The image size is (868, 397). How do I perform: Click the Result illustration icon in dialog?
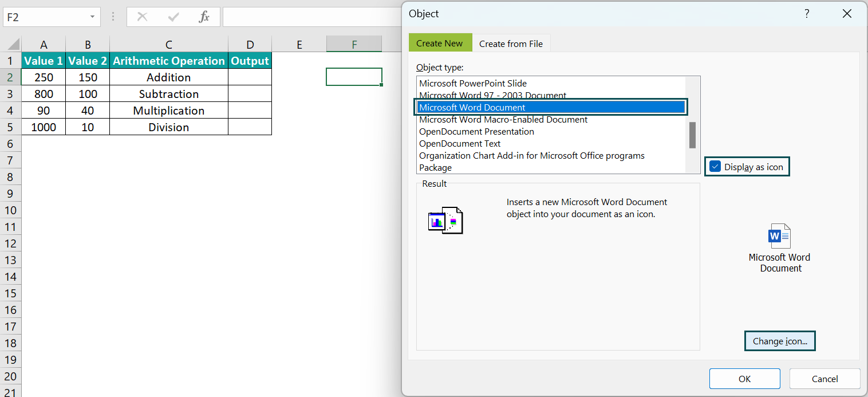pyautogui.click(x=445, y=220)
